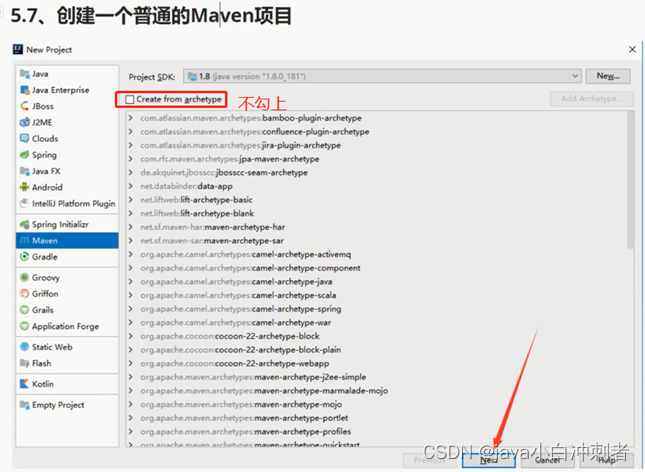Click the Add Archetype... button
The width and height of the screenshot is (645, 472).
click(592, 99)
